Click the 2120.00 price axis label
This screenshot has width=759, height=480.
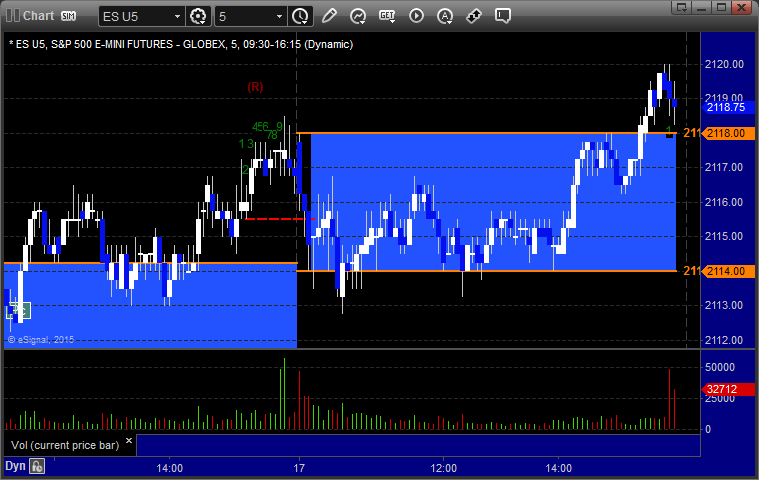724,64
